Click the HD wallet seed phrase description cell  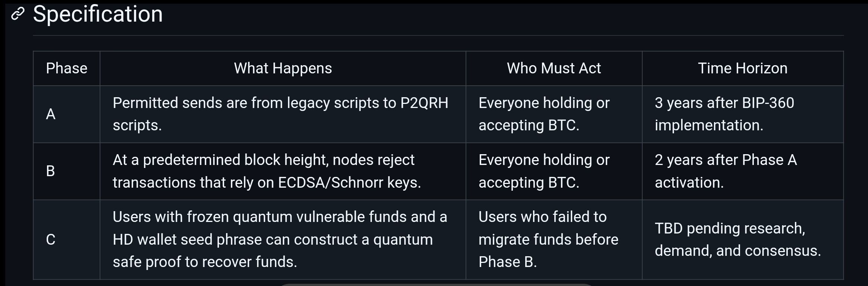(x=283, y=239)
